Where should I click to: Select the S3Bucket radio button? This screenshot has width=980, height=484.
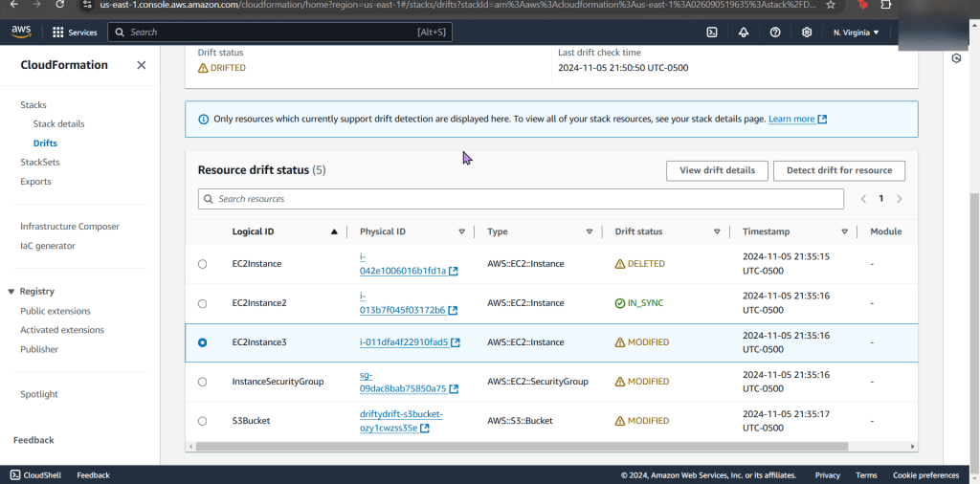click(202, 421)
